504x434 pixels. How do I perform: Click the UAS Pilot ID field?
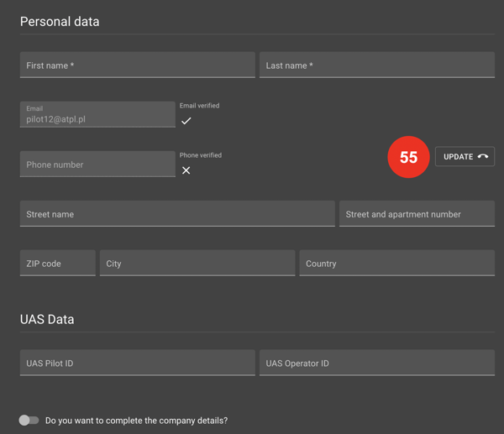[x=137, y=363]
